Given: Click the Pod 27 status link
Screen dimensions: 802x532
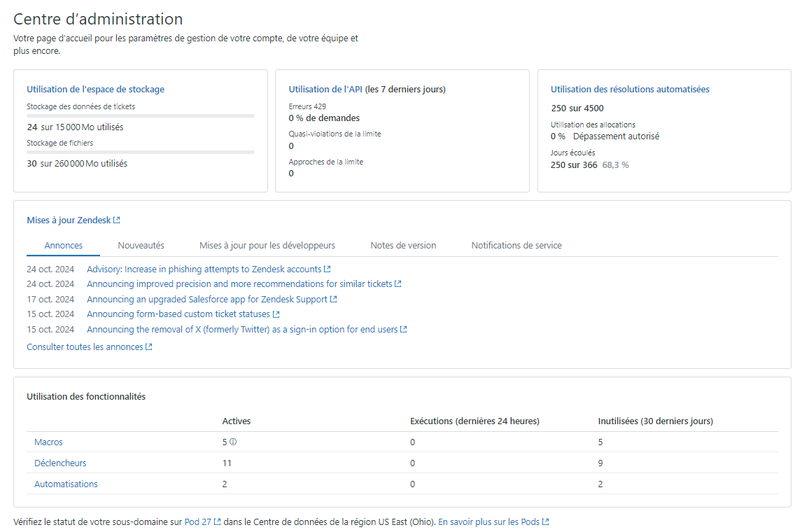Looking at the screenshot, I should 198,521.
